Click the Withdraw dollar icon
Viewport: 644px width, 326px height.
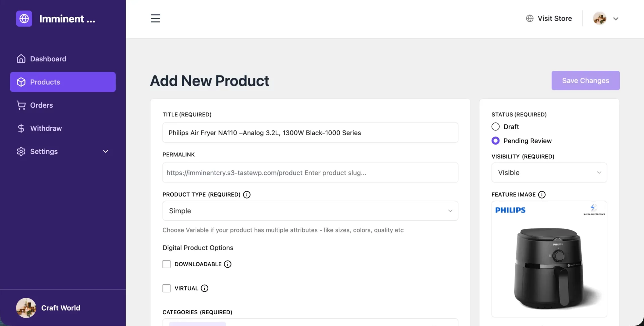click(21, 128)
